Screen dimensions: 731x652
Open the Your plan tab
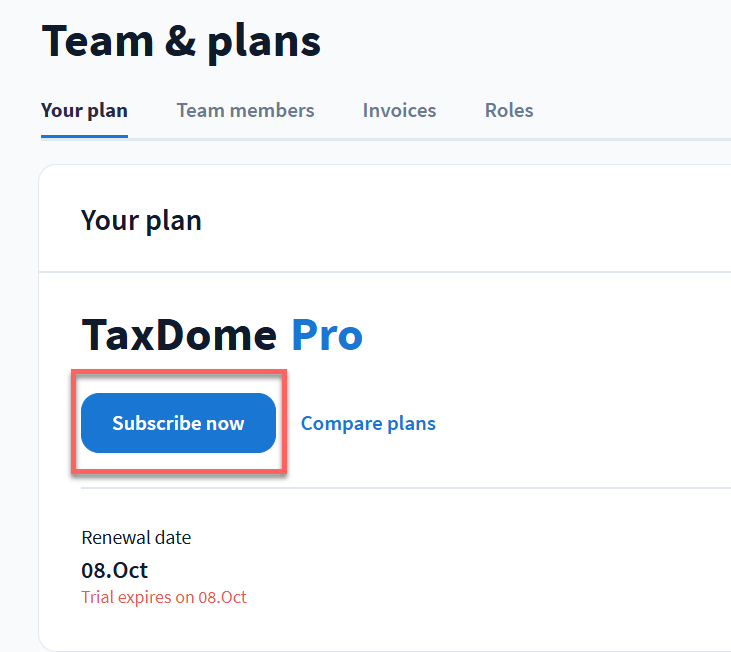pyautogui.click(x=84, y=110)
